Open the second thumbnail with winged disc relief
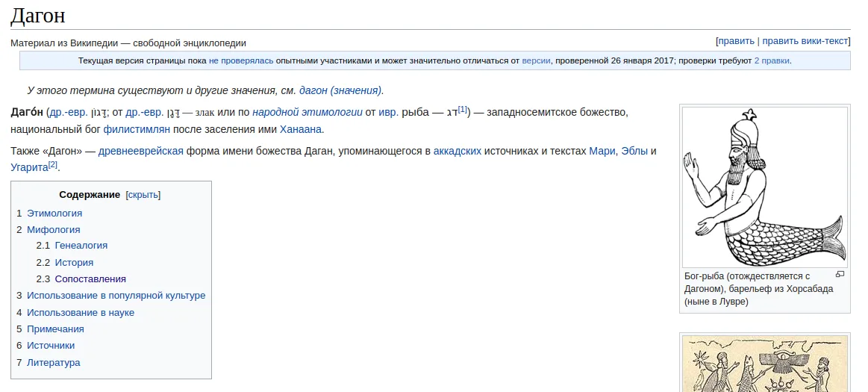 764,364
